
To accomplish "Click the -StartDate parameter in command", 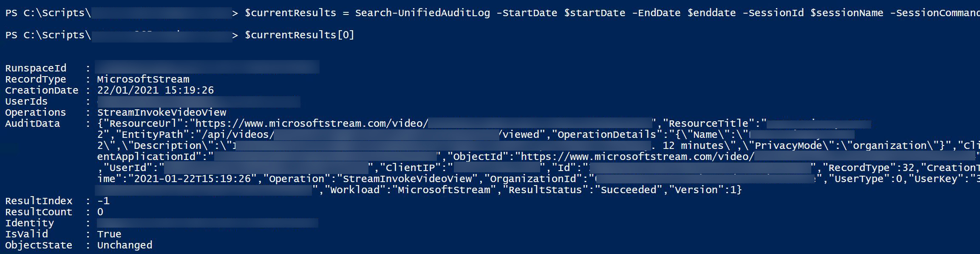I will [527, 13].
